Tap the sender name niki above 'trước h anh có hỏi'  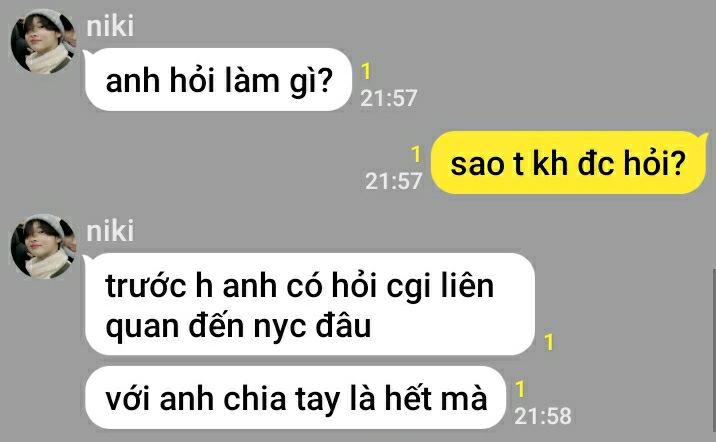[x=110, y=231]
